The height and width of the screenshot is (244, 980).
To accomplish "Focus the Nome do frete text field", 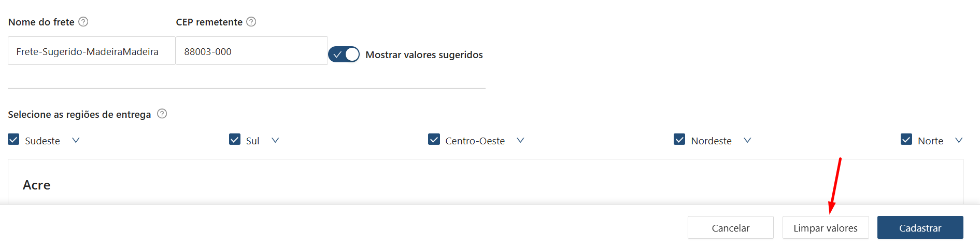I will (91, 51).
